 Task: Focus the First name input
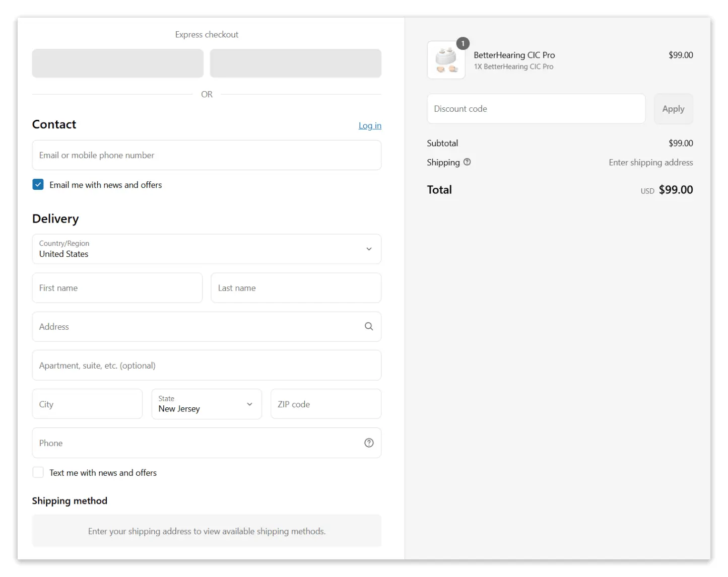pos(117,287)
